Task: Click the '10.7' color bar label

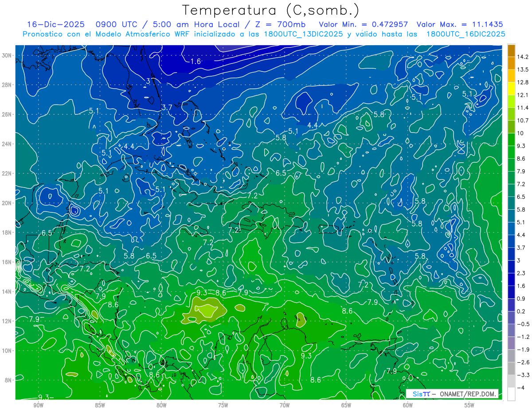Action: click(x=523, y=120)
